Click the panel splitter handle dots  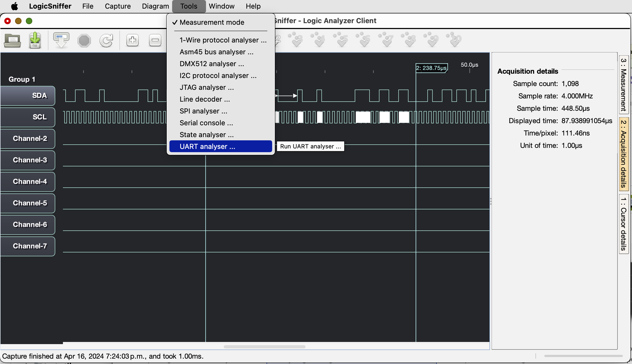[x=491, y=201]
